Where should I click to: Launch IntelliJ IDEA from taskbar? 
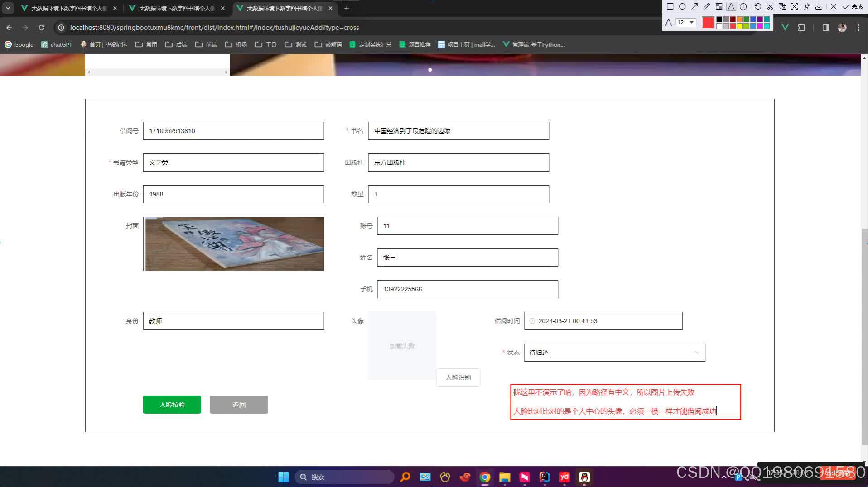click(x=544, y=477)
